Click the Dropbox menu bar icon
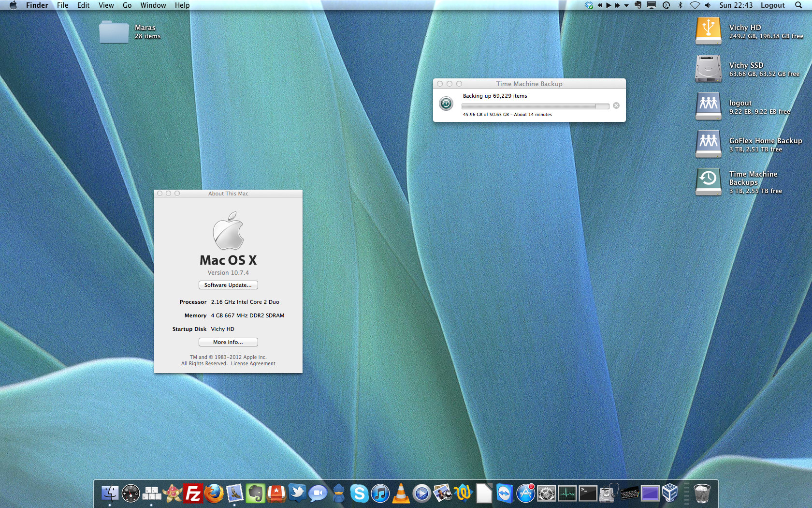 (x=589, y=5)
